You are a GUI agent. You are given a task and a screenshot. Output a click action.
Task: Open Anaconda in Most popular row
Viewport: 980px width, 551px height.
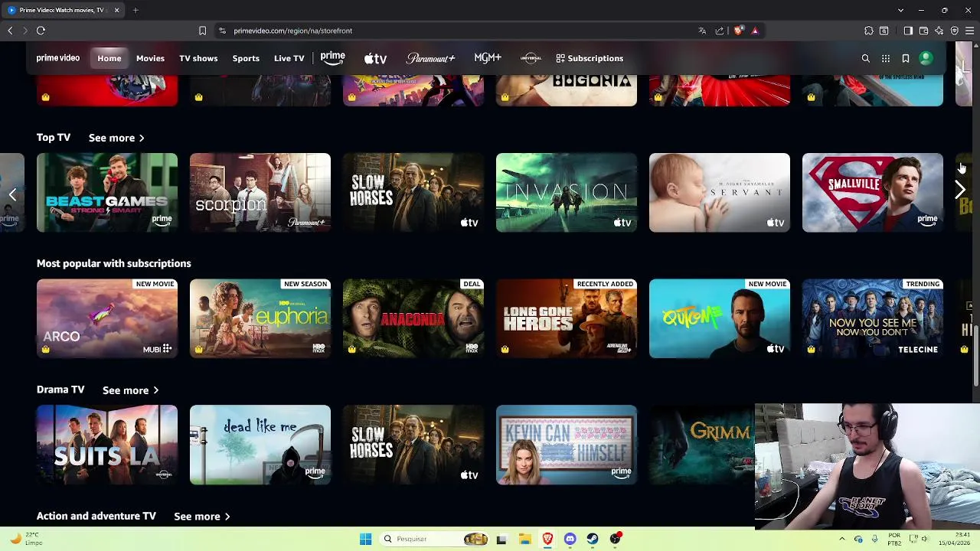tap(413, 318)
